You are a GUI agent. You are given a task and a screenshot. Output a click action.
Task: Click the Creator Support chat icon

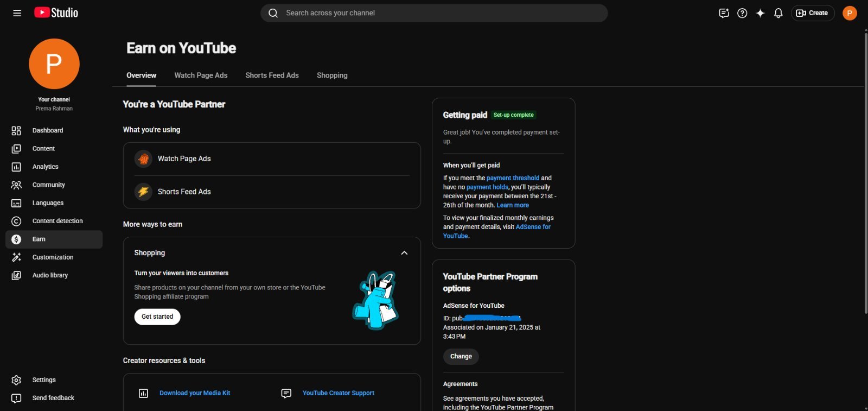click(x=286, y=393)
